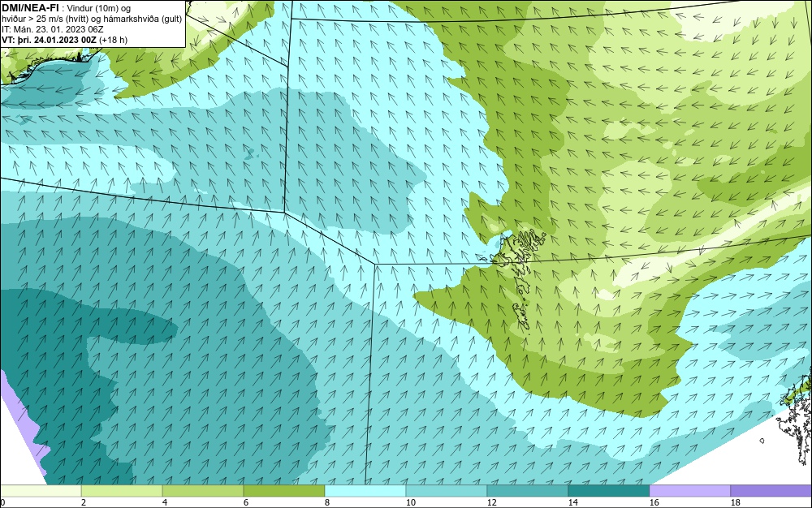Screen dimensions: 812x508
Task: Click the legend scale label '8'
Action: 326,502
